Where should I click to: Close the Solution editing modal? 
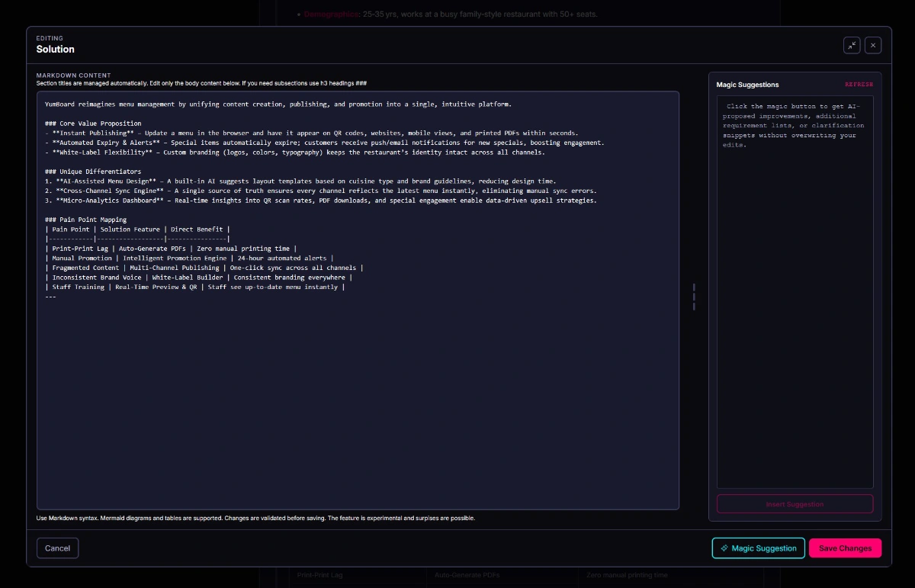[x=873, y=45]
